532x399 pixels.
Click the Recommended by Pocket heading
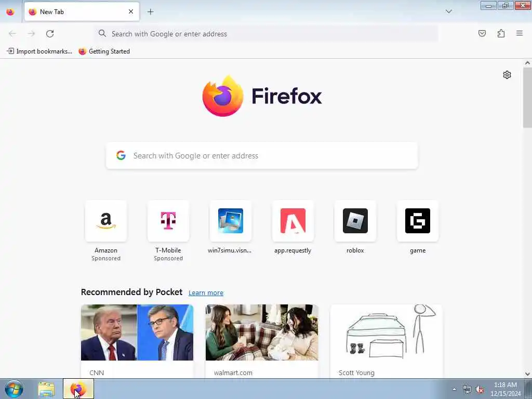(131, 292)
